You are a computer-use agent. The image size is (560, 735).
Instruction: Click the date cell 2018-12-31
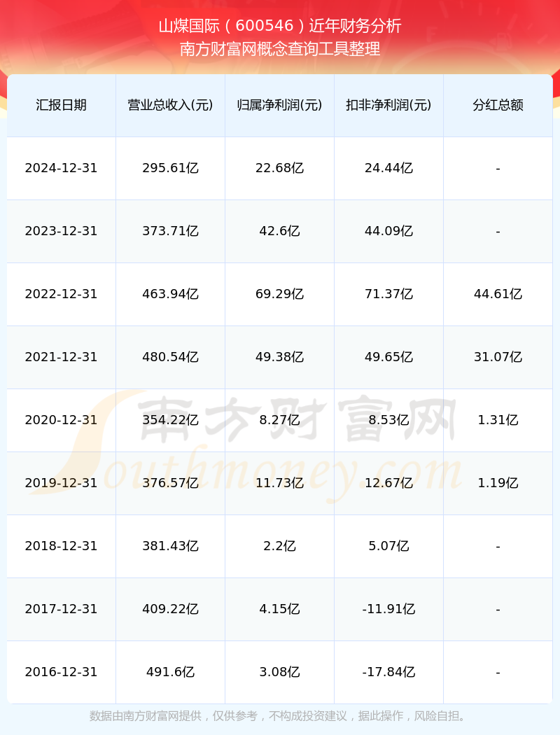(x=62, y=546)
